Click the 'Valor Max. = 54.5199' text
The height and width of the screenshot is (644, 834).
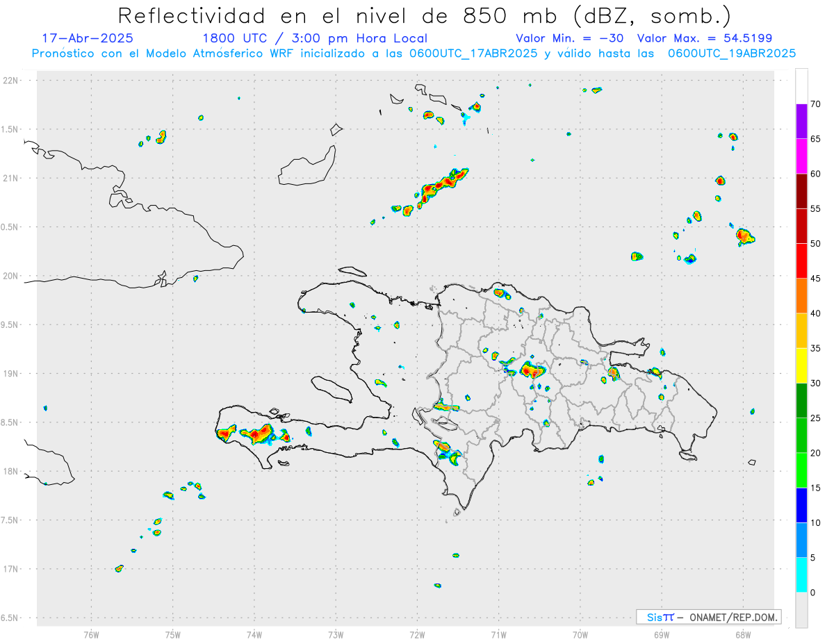tap(705, 38)
